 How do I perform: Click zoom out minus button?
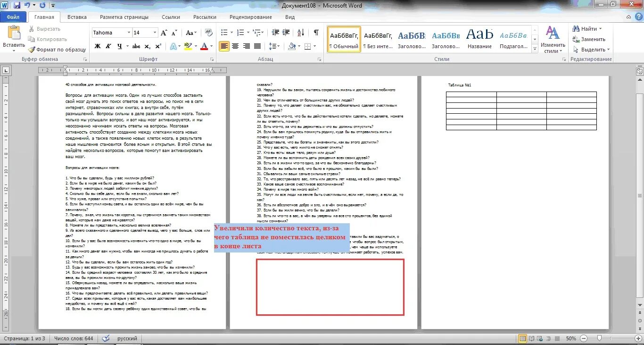584,338
